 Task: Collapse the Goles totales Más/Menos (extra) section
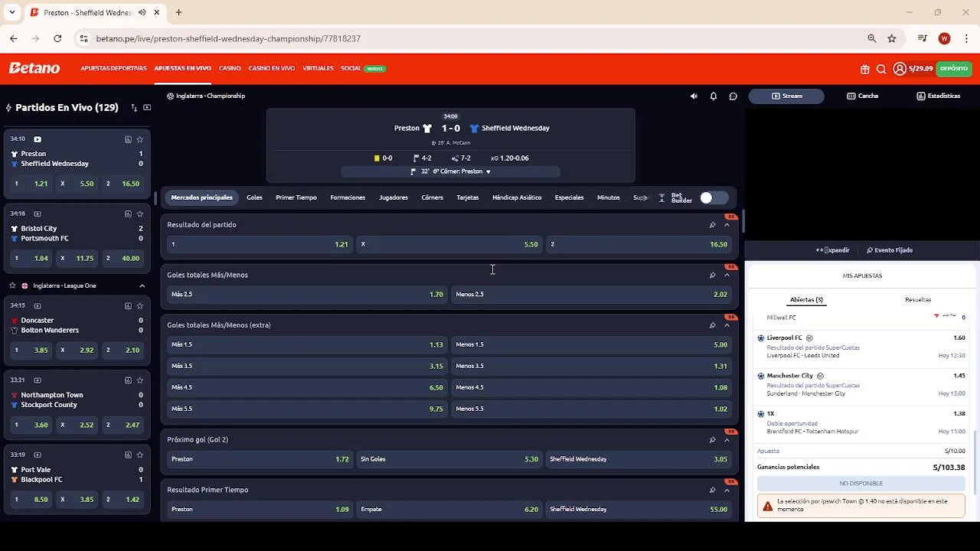pyautogui.click(x=727, y=325)
